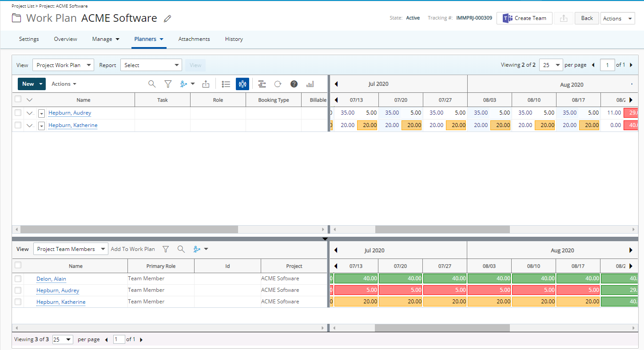
Task: Open the Overview tab
Action: point(66,39)
